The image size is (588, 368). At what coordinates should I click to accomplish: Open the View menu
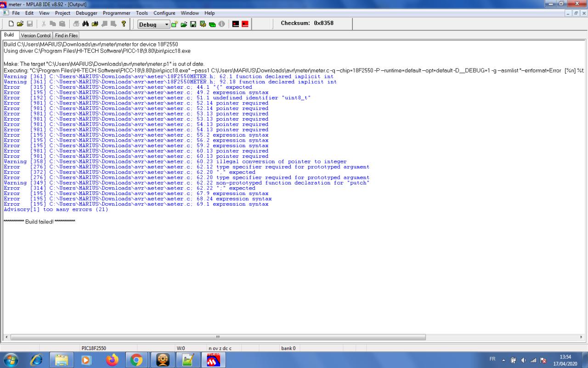pos(44,13)
